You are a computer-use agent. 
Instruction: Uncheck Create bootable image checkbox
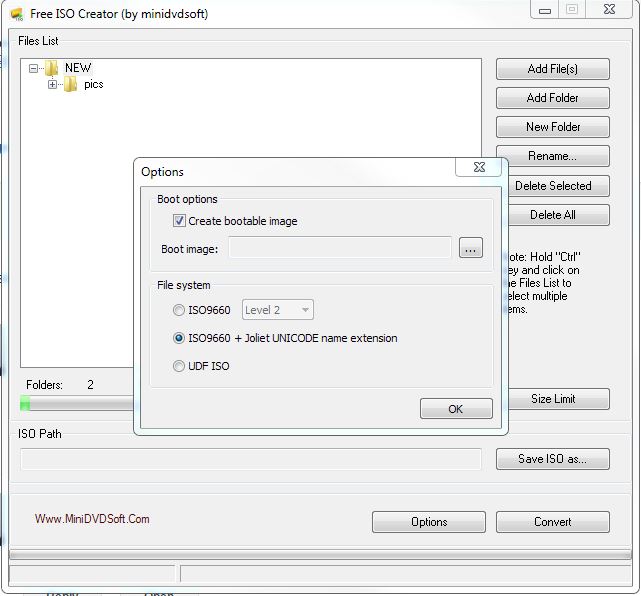[x=180, y=221]
